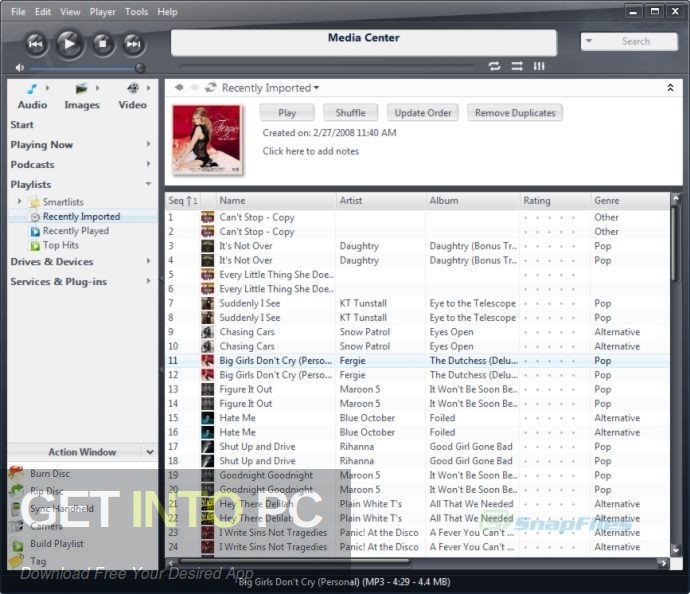Toggle shuffle mode icon in player bar
The width and height of the screenshot is (690, 594).
coord(517,66)
